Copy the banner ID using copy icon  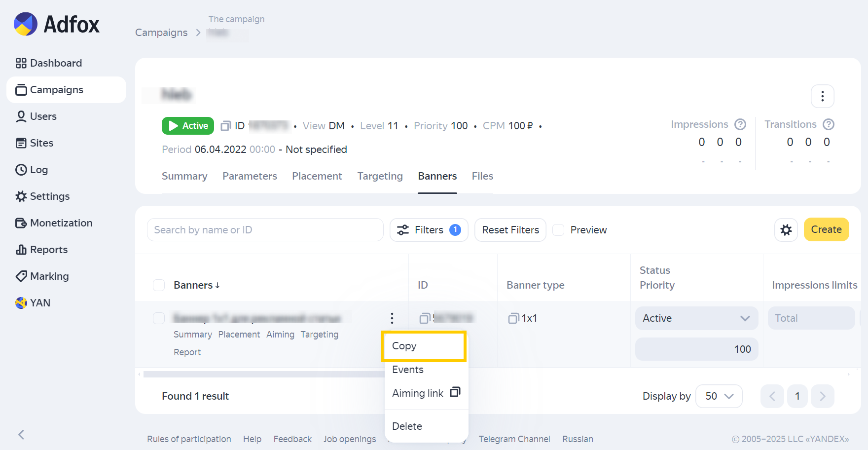[424, 319]
